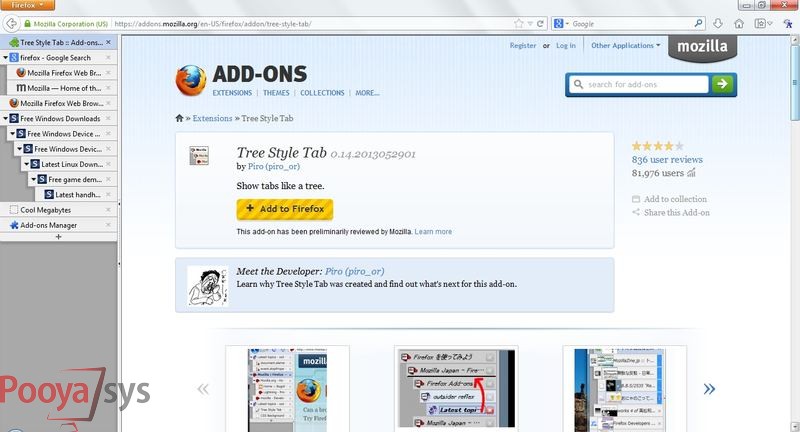Click the mozilla tab logo

point(703,47)
